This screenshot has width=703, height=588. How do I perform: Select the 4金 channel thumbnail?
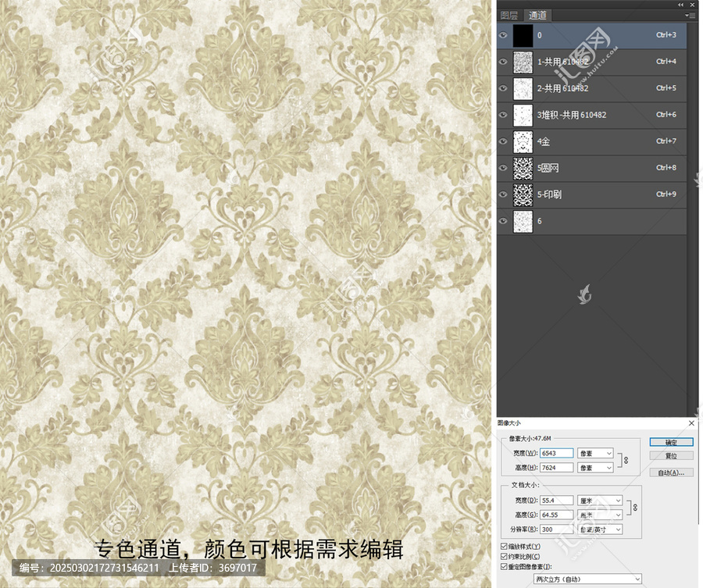coord(523,141)
